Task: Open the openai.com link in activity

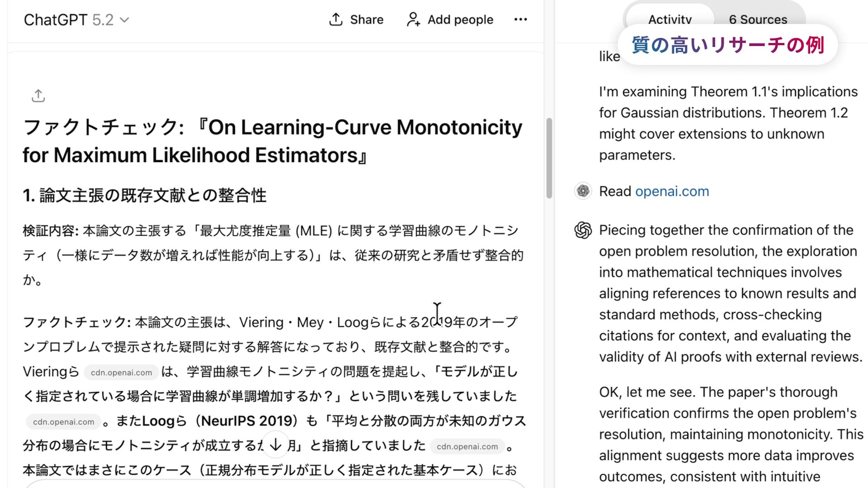Action: tap(672, 191)
